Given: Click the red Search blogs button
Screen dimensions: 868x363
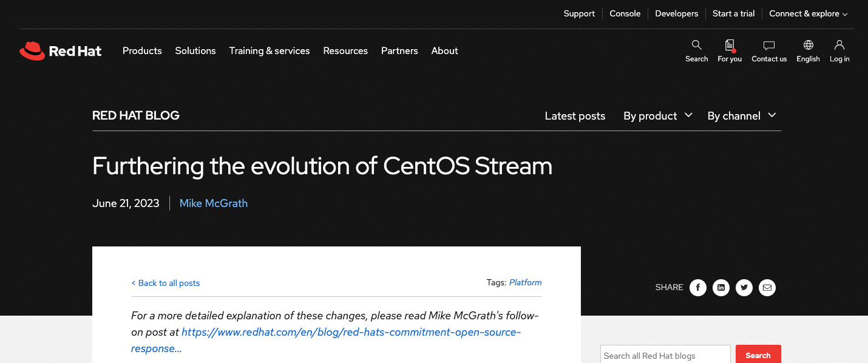Looking at the screenshot, I should click(758, 355).
